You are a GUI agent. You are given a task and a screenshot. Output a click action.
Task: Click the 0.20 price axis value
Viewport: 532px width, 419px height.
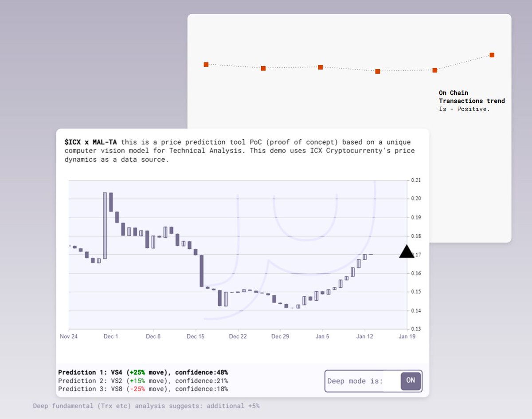coord(415,199)
